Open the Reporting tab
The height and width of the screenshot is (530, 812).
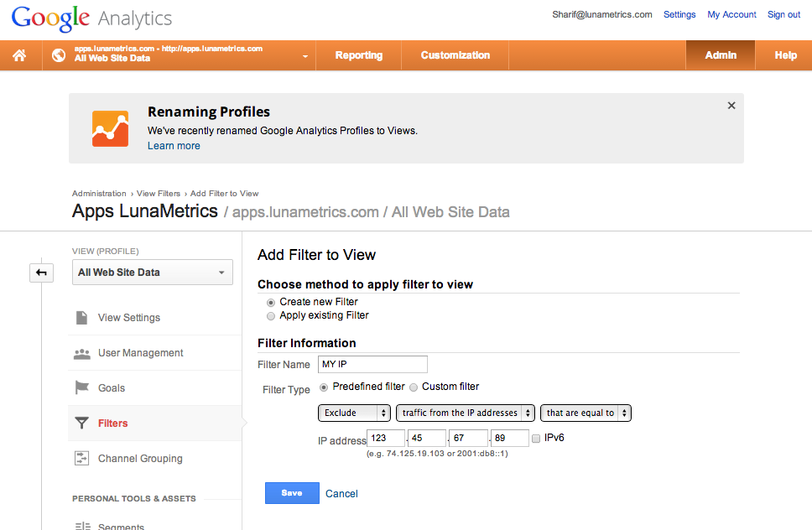click(359, 55)
